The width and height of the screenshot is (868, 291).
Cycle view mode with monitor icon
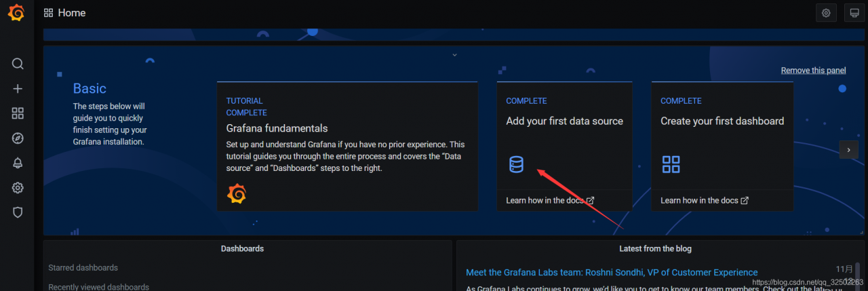[x=854, y=13]
